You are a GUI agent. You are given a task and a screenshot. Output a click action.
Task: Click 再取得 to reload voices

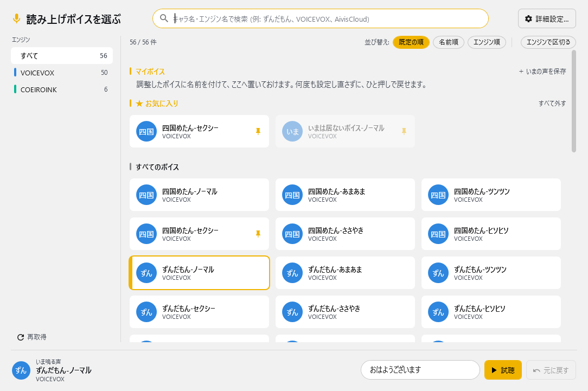(x=32, y=337)
